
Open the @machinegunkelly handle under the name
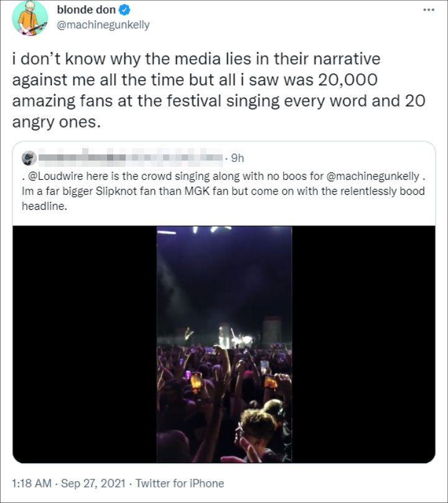[103, 25]
